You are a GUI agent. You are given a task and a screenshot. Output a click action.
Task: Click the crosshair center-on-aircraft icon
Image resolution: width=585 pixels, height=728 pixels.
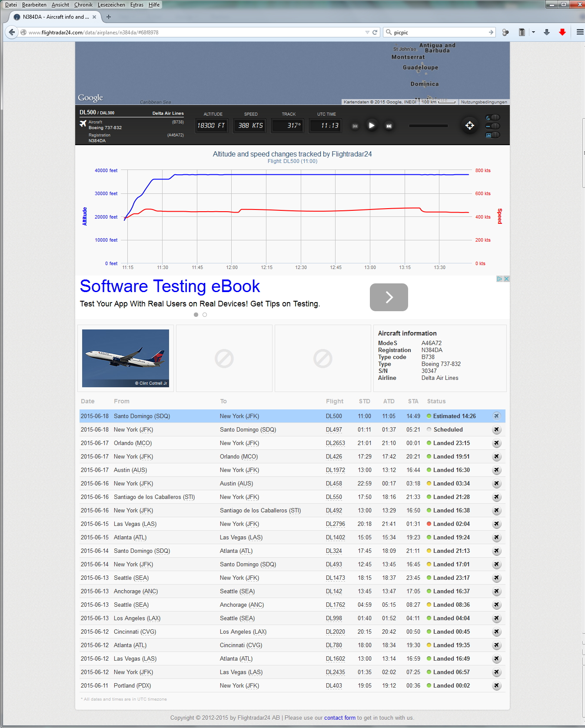coord(469,126)
